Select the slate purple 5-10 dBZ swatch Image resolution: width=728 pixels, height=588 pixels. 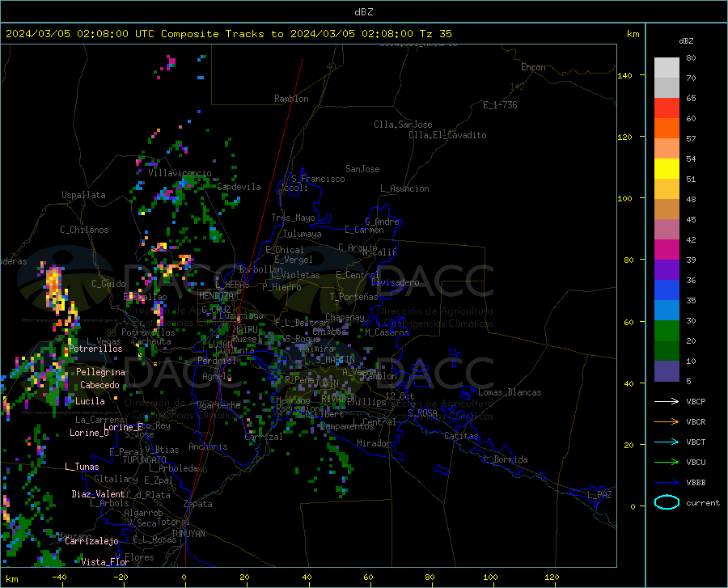click(x=667, y=371)
